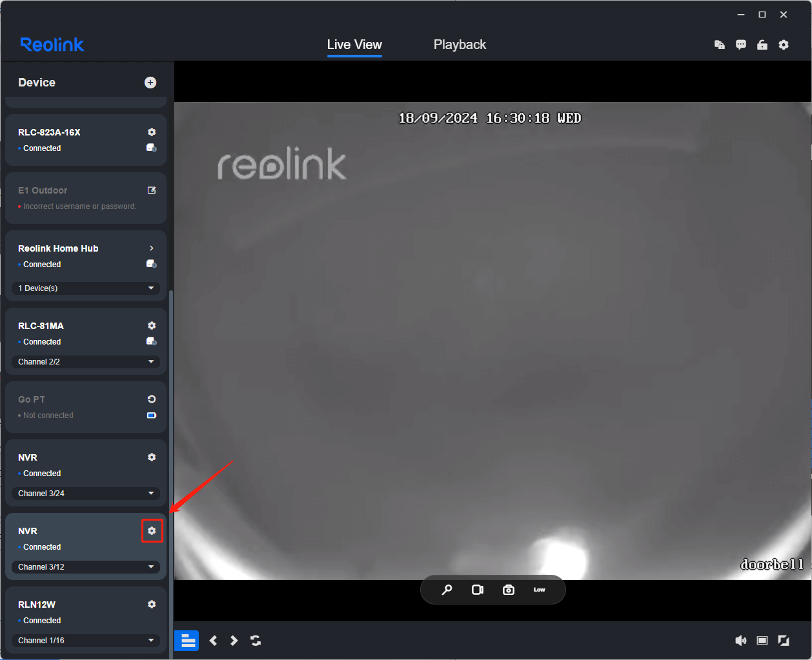Activate the magnifier zoom tool
The width and height of the screenshot is (812, 660).
(x=447, y=590)
